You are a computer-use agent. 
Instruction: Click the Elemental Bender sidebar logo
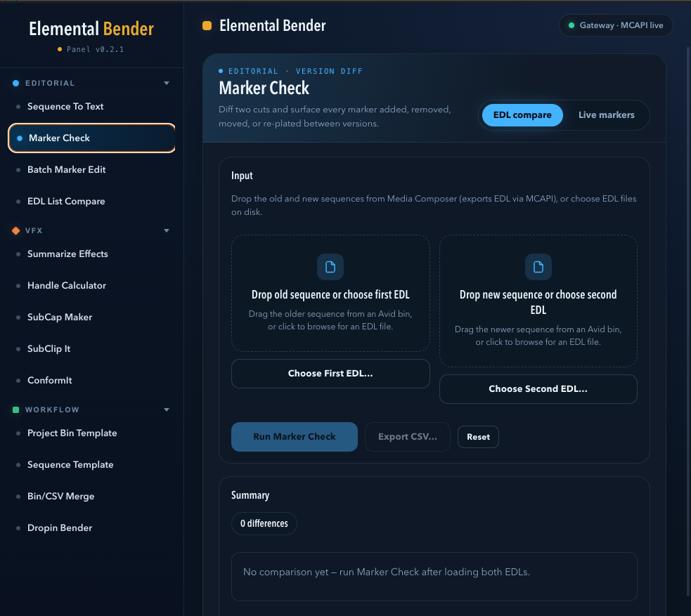pos(91,29)
